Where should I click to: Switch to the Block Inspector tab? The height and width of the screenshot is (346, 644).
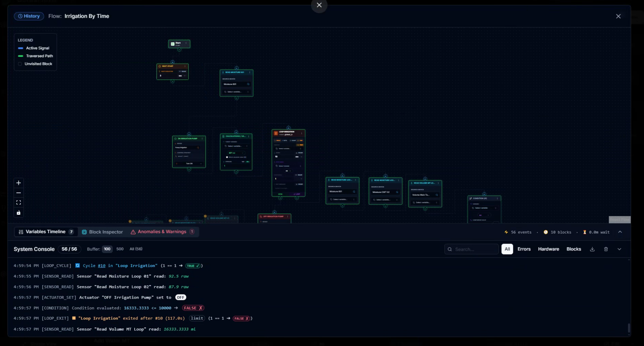pyautogui.click(x=103, y=232)
